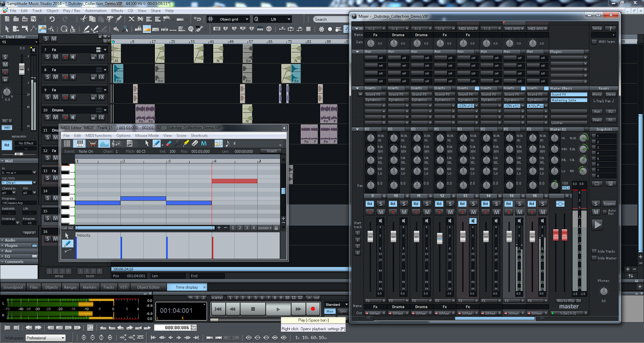Click the Fast forward transport button
This screenshot has width=644, height=343.
[x=298, y=309]
